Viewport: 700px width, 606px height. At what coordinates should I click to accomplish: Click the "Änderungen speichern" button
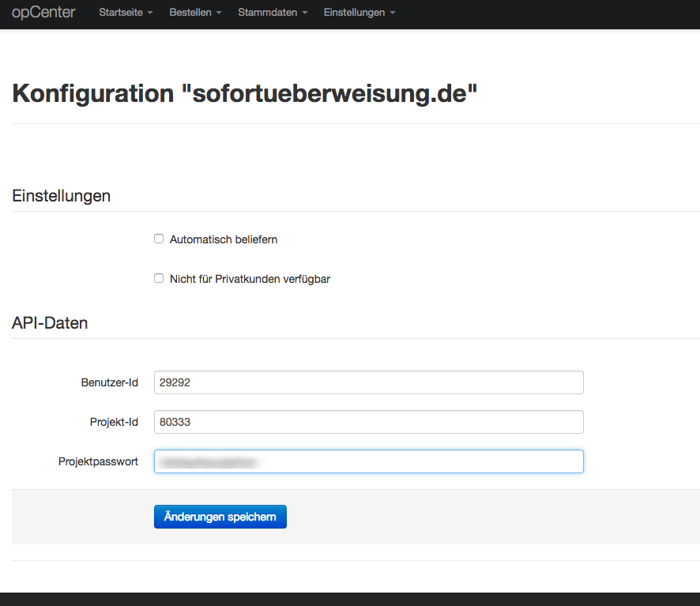point(220,516)
